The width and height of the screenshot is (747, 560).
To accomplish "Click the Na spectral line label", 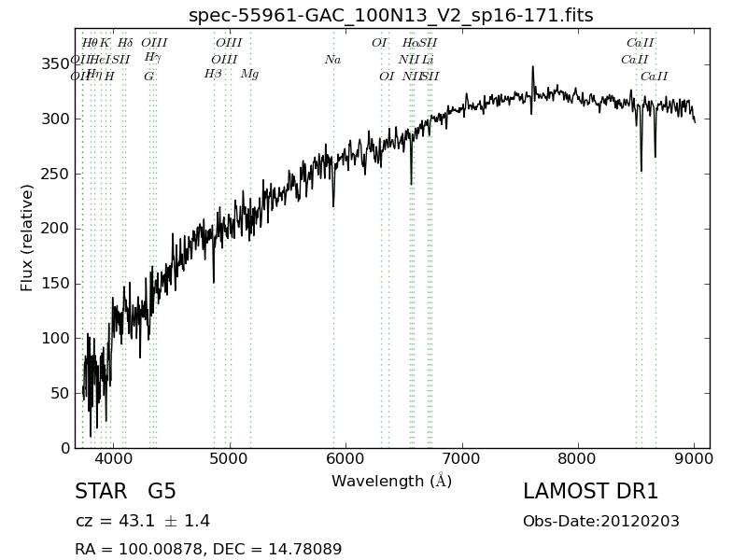I will (333, 60).
